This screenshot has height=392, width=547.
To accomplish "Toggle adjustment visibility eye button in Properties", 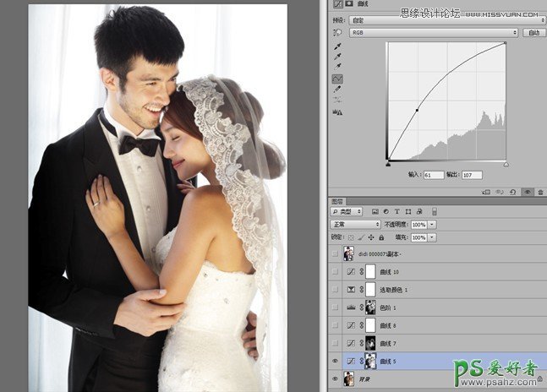I will click(528, 193).
